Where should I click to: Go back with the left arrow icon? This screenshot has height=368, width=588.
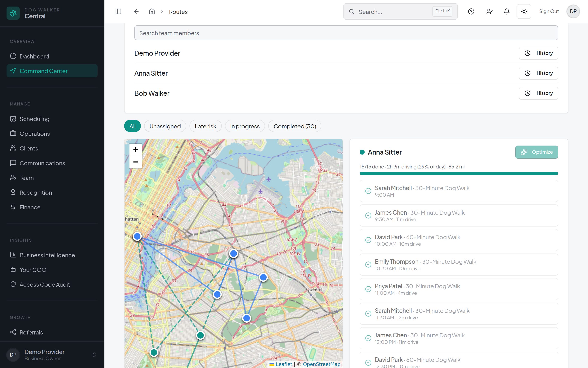(x=136, y=11)
